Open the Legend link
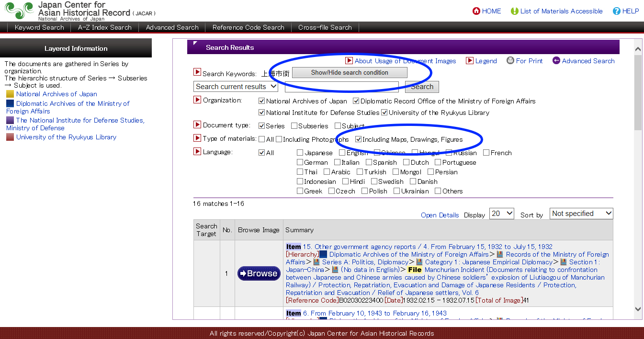 pyautogui.click(x=486, y=61)
